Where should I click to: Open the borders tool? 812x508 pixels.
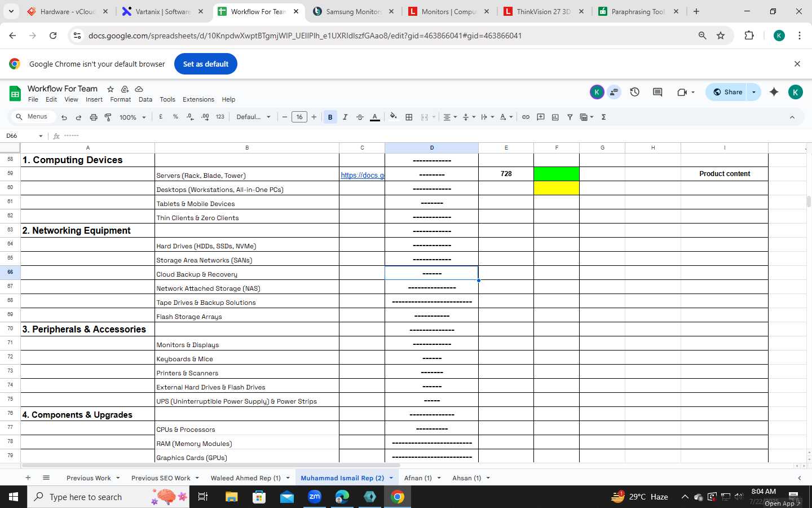pyautogui.click(x=409, y=117)
